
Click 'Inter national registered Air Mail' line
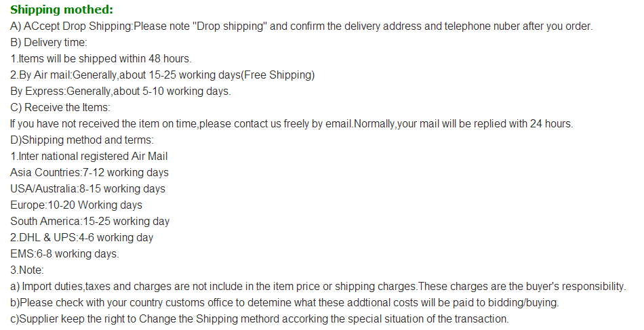coord(89,157)
